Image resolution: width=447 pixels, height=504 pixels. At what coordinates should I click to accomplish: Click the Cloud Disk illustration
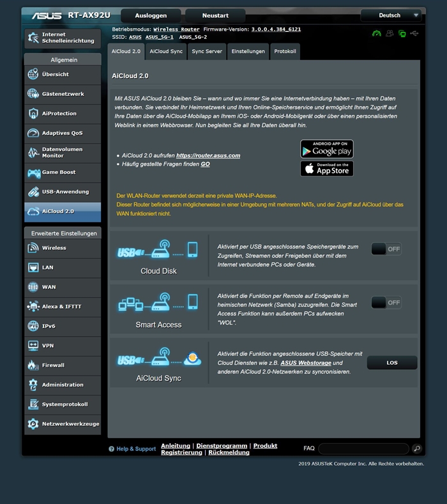(x=158, y=249)
